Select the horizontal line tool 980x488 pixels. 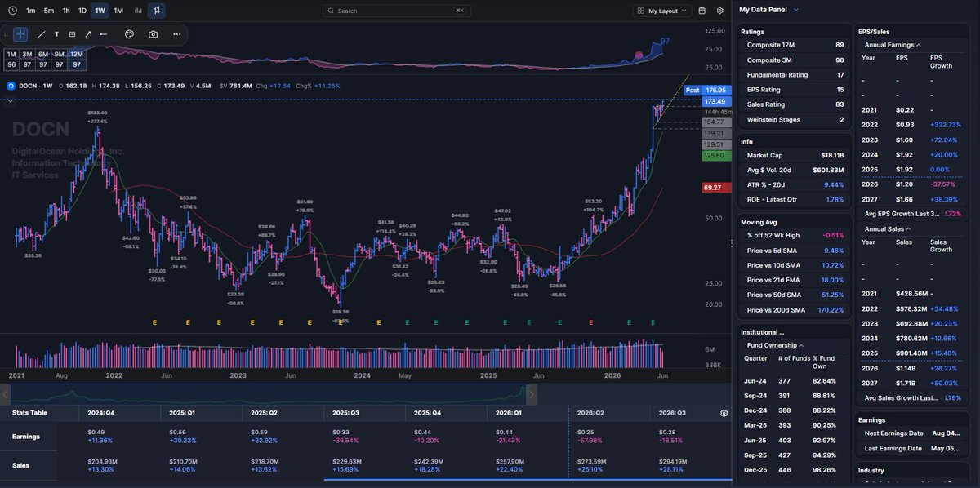click(x=103, y=34)
